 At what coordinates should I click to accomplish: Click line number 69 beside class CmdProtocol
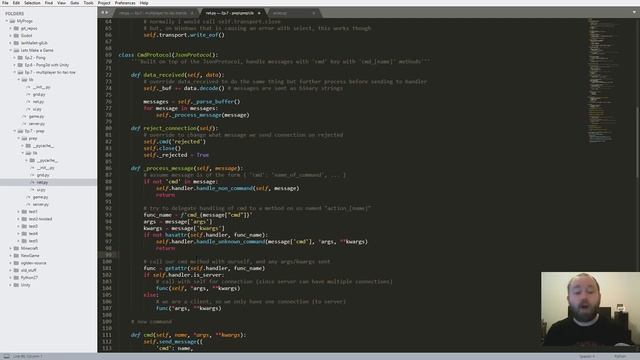[x=108, y=55]
